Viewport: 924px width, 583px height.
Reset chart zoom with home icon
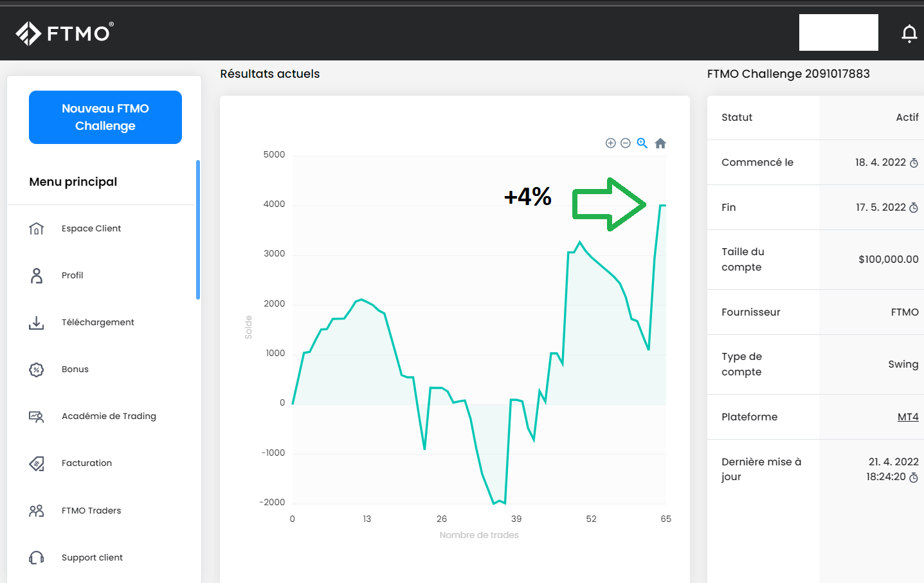click(660, 143)
